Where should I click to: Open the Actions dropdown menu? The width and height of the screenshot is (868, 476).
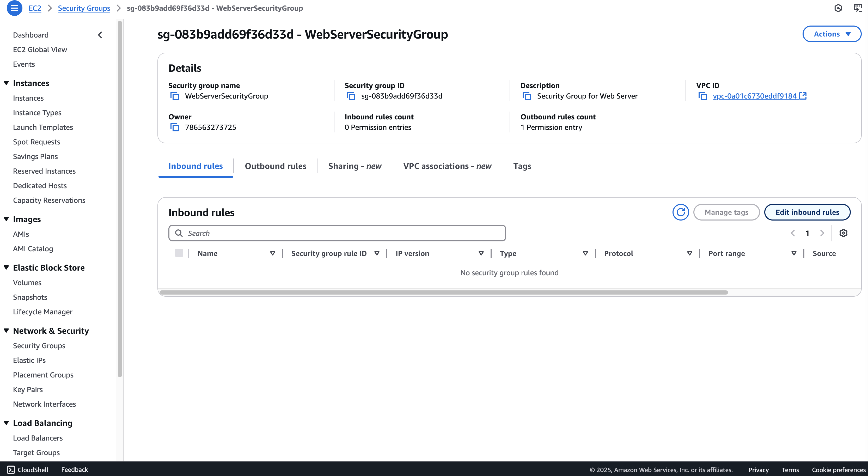832,34
